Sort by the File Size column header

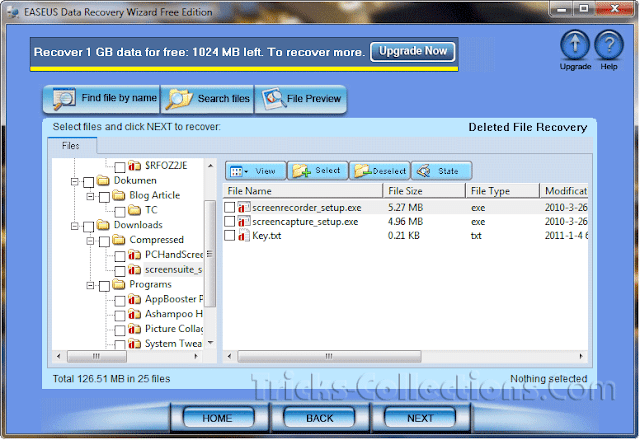424,191
